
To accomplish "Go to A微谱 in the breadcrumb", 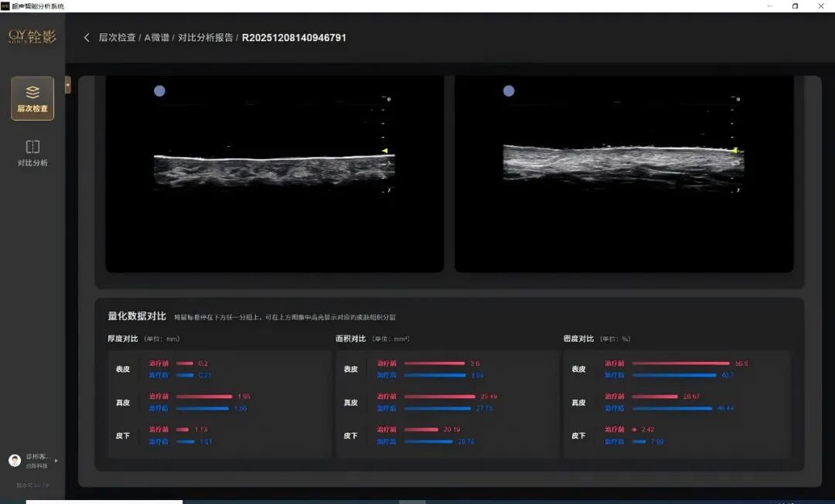I will (158, 38).
